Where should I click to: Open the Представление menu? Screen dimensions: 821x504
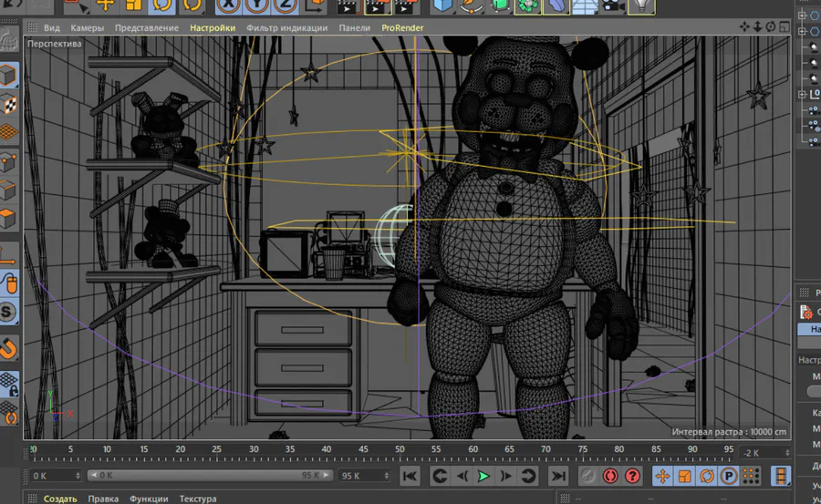click(x=147, y=27)
